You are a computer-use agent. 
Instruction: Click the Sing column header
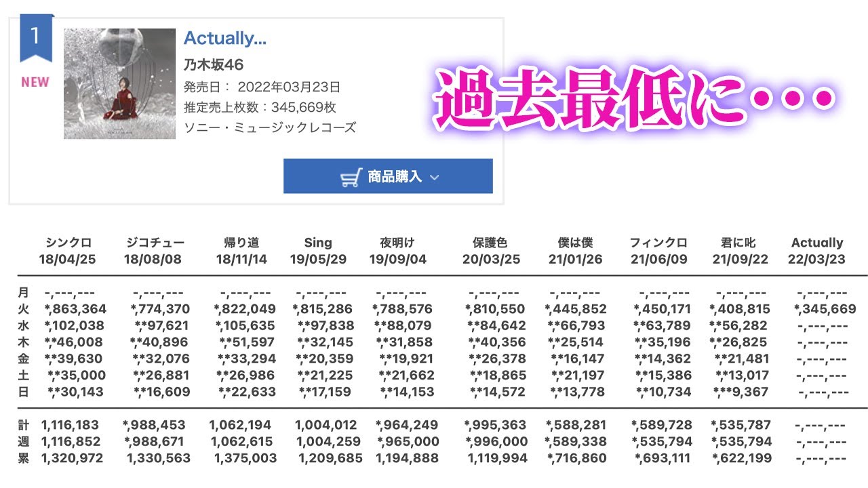coord(318,243)
